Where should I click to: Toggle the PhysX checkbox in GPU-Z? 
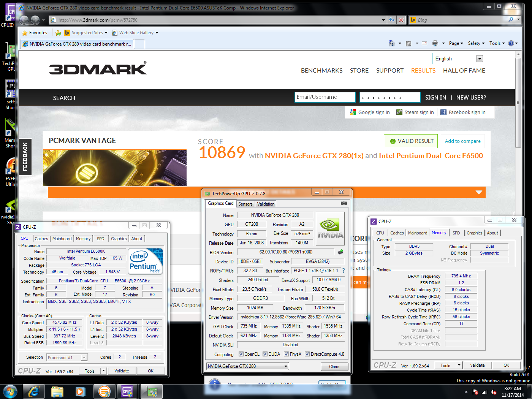click(x=286, y=354)
